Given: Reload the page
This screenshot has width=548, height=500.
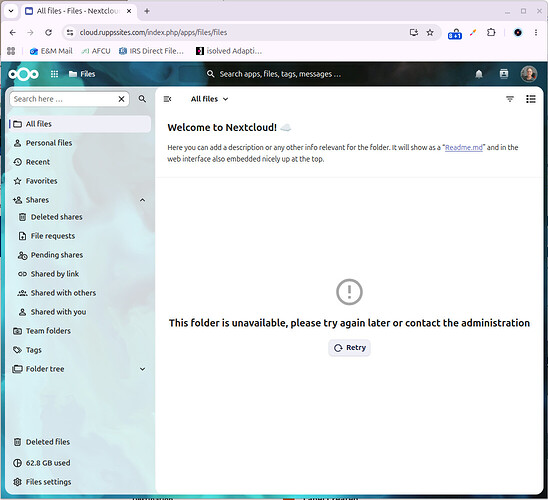Looking at the screenshot, I should (48, 32).
